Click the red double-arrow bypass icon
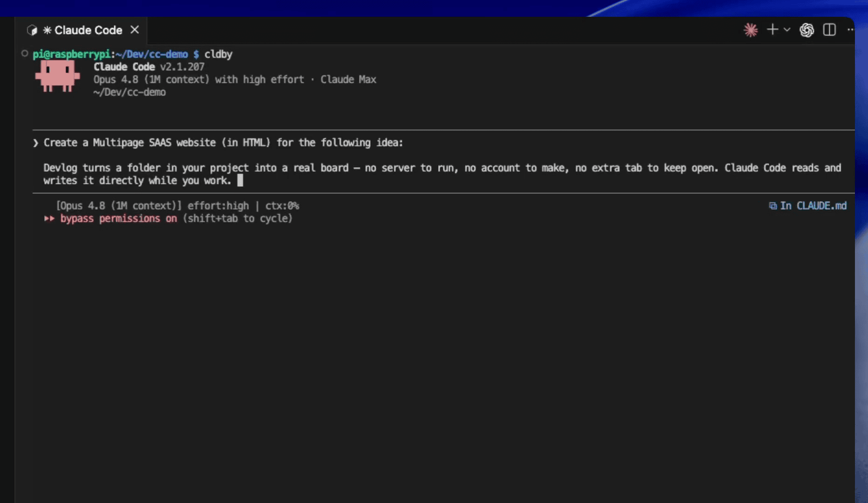This screenshot has width=868, height=503. tap(49, 218)
